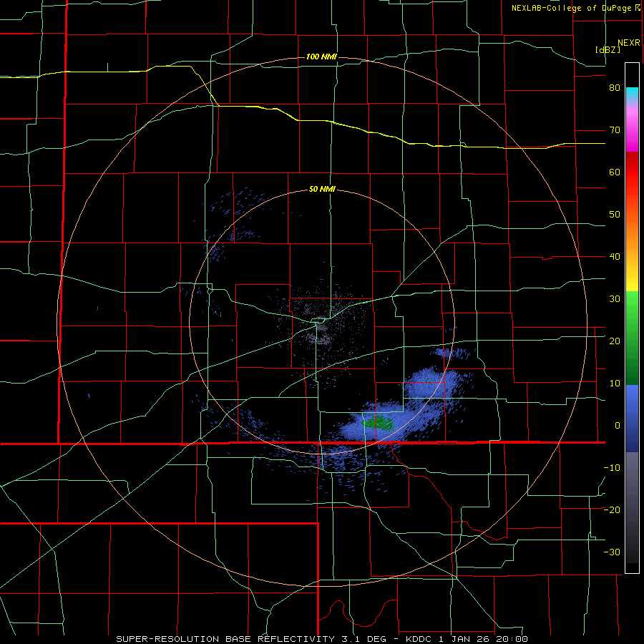Click the 50 dBZ scale value
Screen dimensions: 644x644
[x=615, y=215]
